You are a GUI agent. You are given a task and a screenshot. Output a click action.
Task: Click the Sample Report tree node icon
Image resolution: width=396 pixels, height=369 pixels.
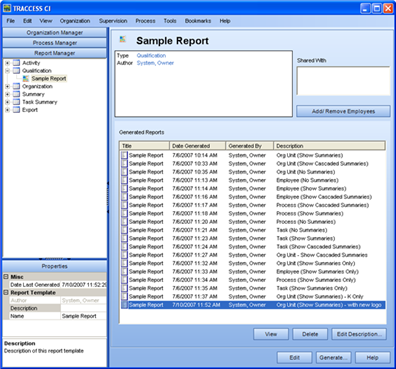pos(26,79)
